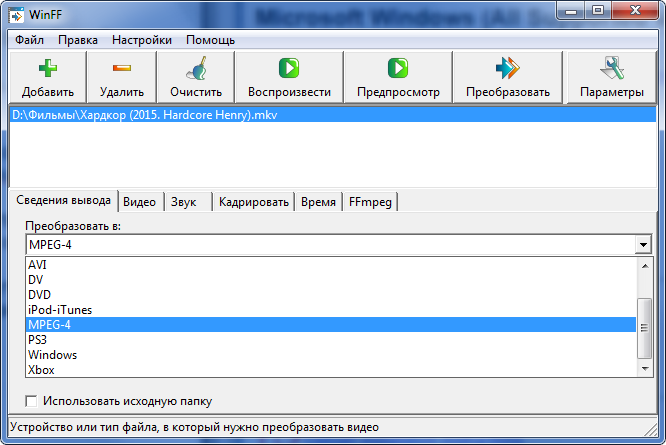The width and height of the screenshot is (666, 445).
Task: Click the green plus Добавить icon
Action: coord(48,68)
